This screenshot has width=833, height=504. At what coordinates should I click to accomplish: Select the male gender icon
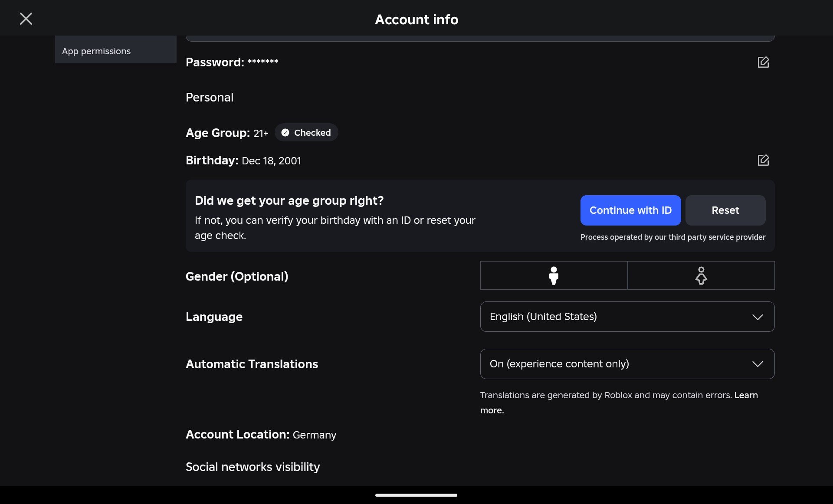[x=554, y=275]
